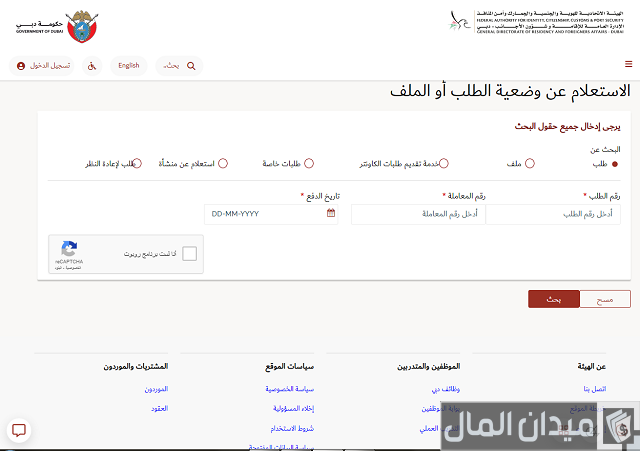The height and width of the screenshot is (451, 640).
Task: Click the reCAPTCHA logo
Action: tap(69, 248)
